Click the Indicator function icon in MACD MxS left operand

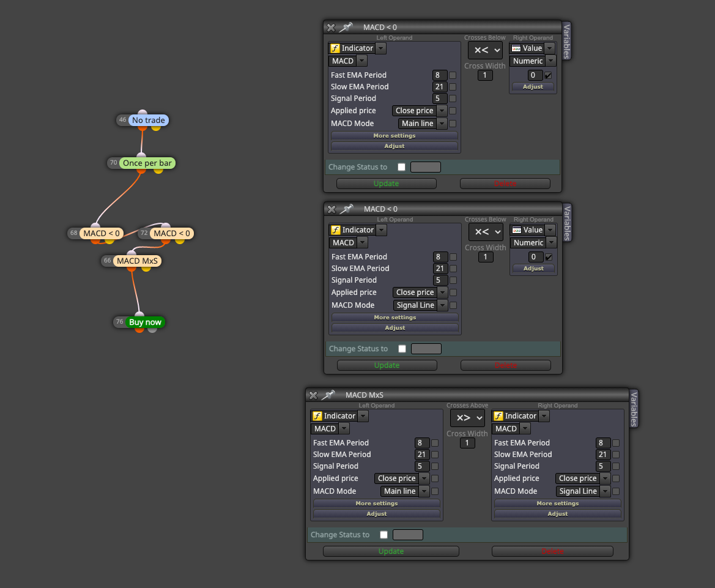point(317,416)
